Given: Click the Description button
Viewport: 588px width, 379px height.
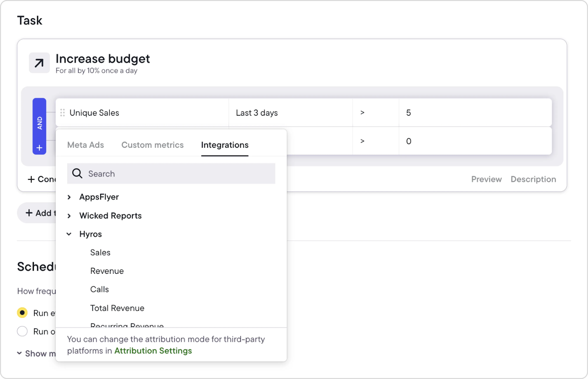Looking at the screenshot, I should click(533, 179).
